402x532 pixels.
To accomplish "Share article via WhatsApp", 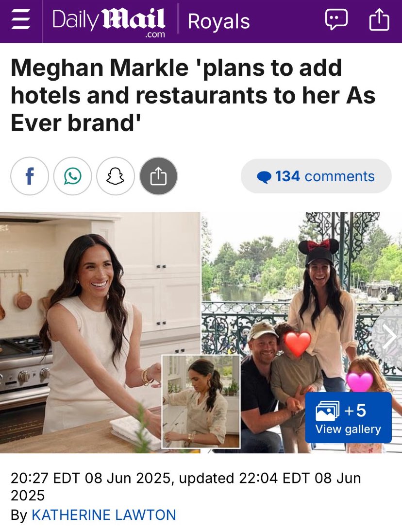I will click(72, 176).
